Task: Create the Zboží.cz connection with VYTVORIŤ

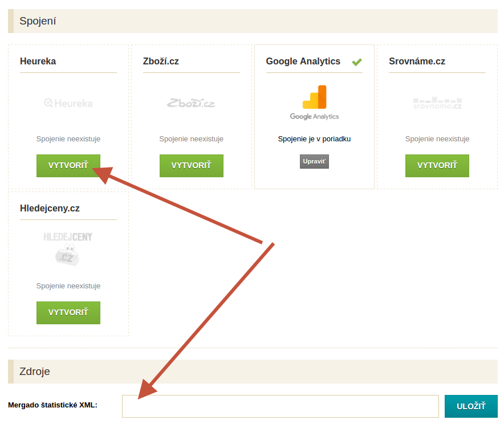Action: tap(191, 166)
